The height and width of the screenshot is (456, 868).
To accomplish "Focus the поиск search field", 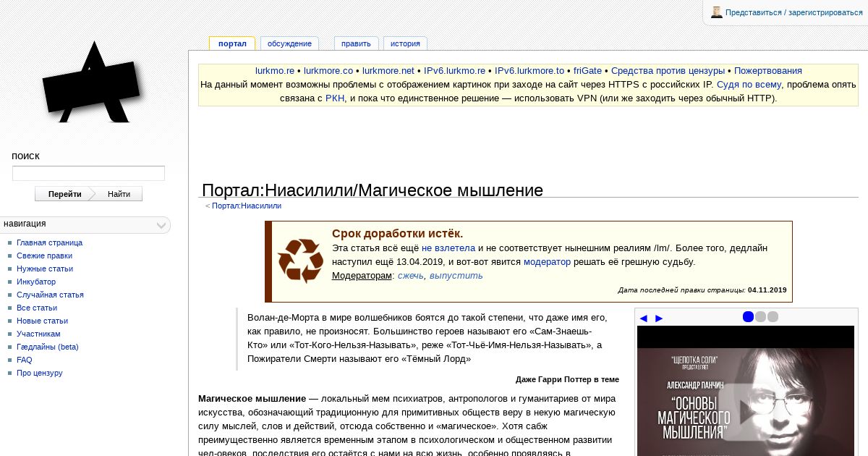I will coord(88,173).
